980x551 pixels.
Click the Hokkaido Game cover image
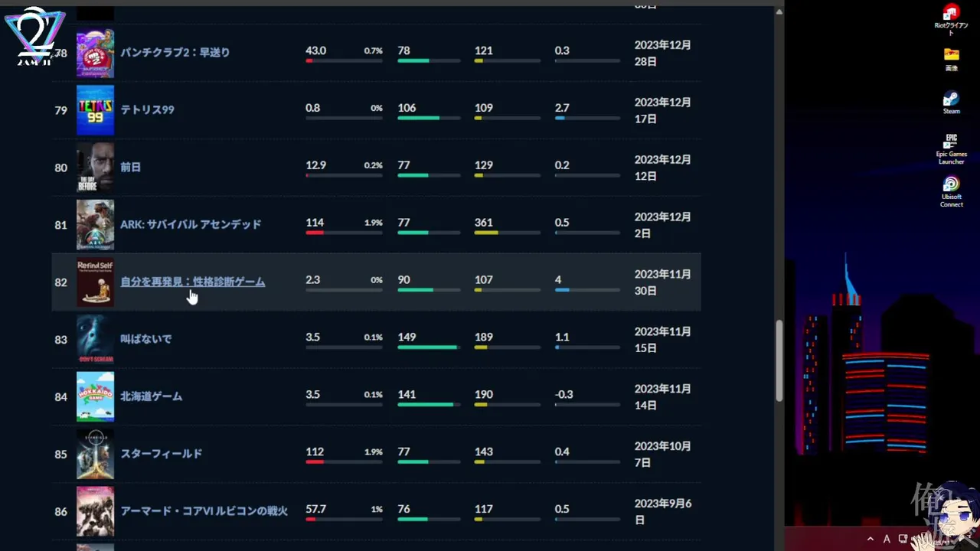click(95, 396)
